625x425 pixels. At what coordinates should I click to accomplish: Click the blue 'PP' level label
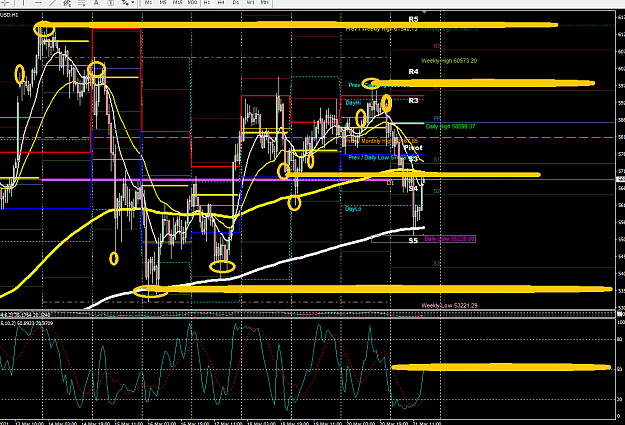coord(437,118)
